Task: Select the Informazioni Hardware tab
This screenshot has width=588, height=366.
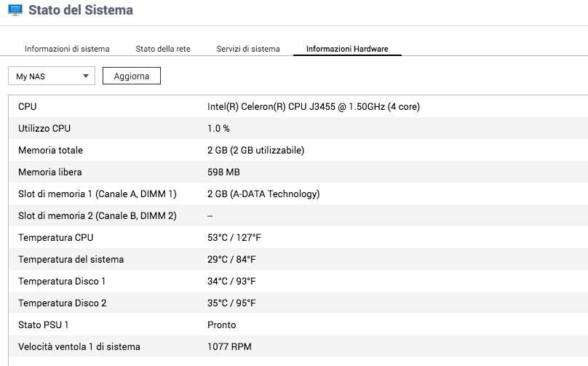Action: tap(347, 49)
